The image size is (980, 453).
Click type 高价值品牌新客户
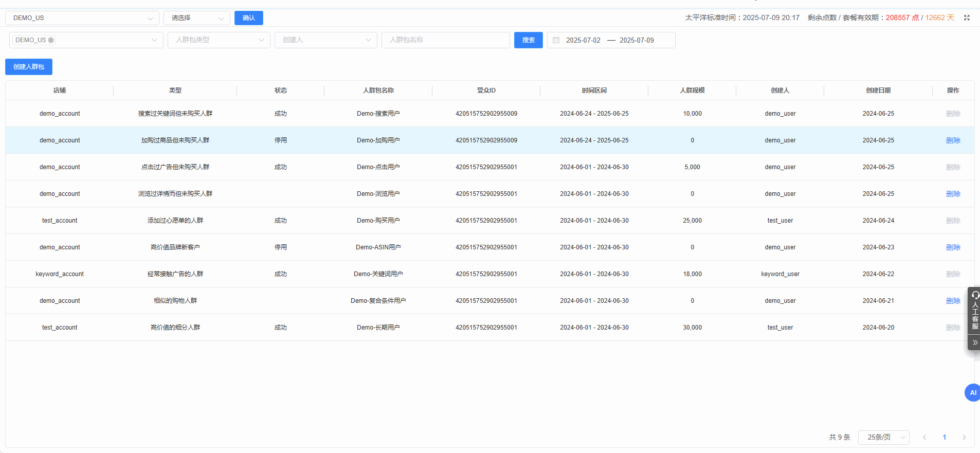point(175,247)
